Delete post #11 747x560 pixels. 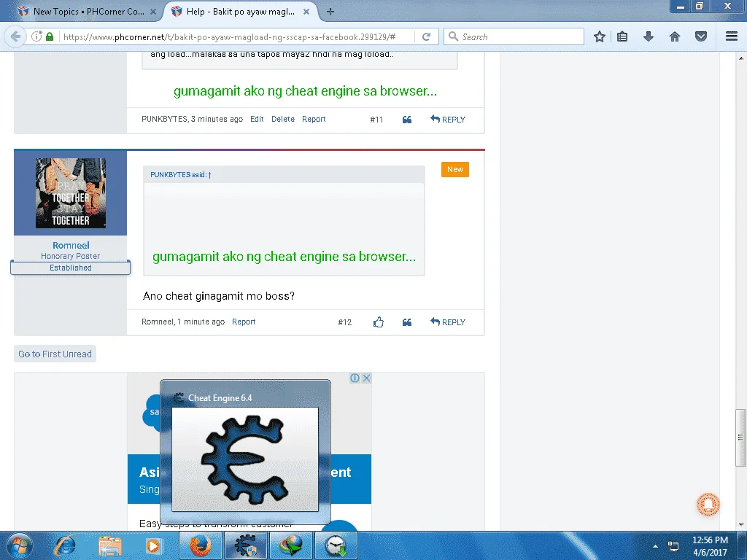pos(283,119)
